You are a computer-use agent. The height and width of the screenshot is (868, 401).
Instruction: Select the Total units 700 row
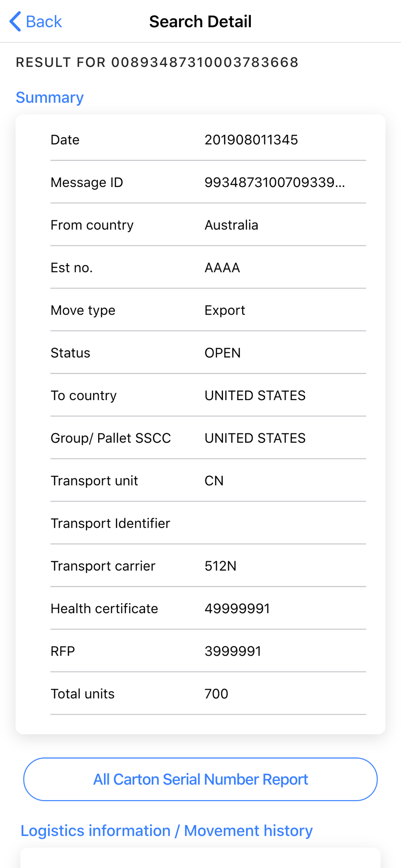[208, 694]
